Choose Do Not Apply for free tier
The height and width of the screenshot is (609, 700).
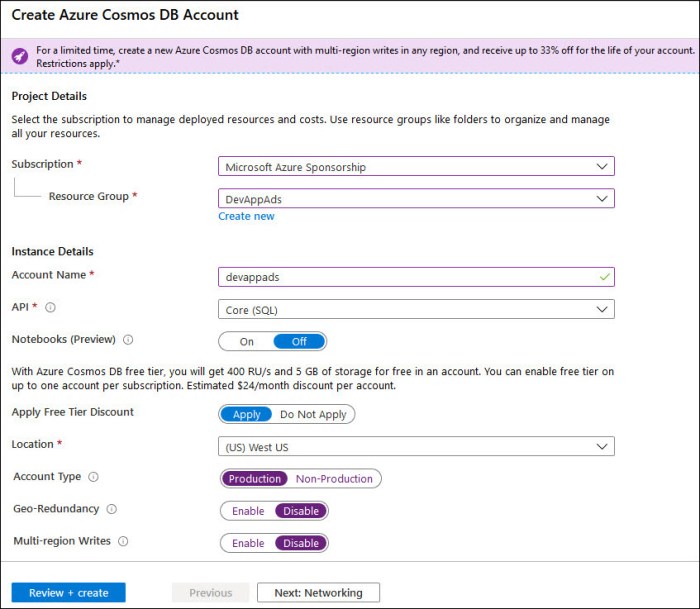tap(313, 414)
